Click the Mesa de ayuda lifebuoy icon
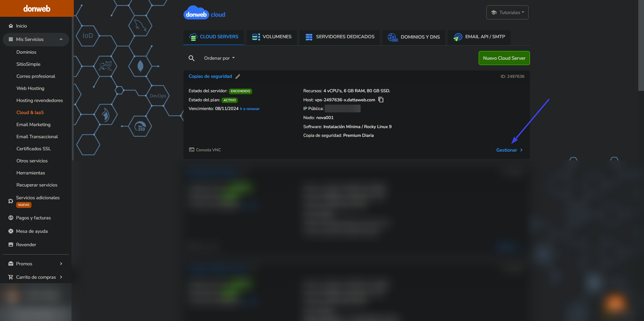The image size is (644, 321). point(11,231)
